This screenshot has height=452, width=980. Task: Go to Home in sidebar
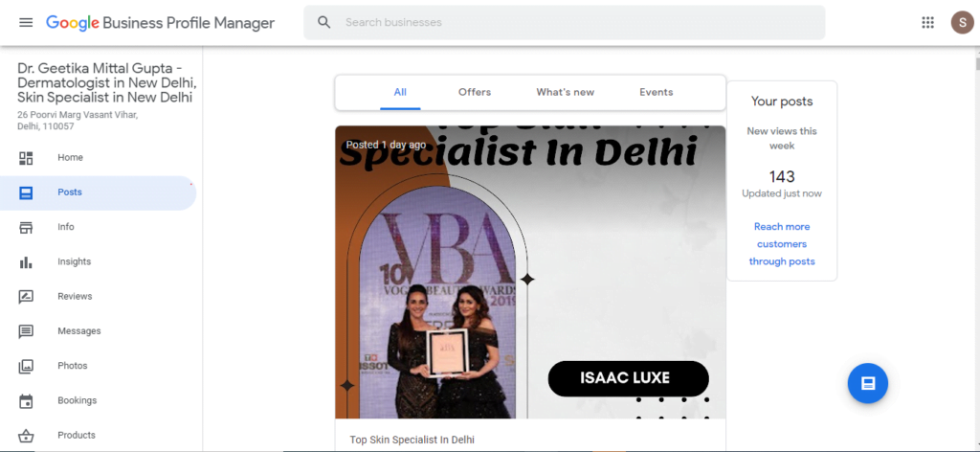click(x=70, y=158)
